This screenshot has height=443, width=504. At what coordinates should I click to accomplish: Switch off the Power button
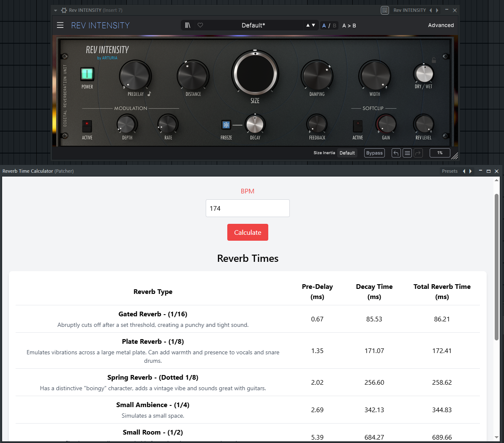tap(87, 74)
